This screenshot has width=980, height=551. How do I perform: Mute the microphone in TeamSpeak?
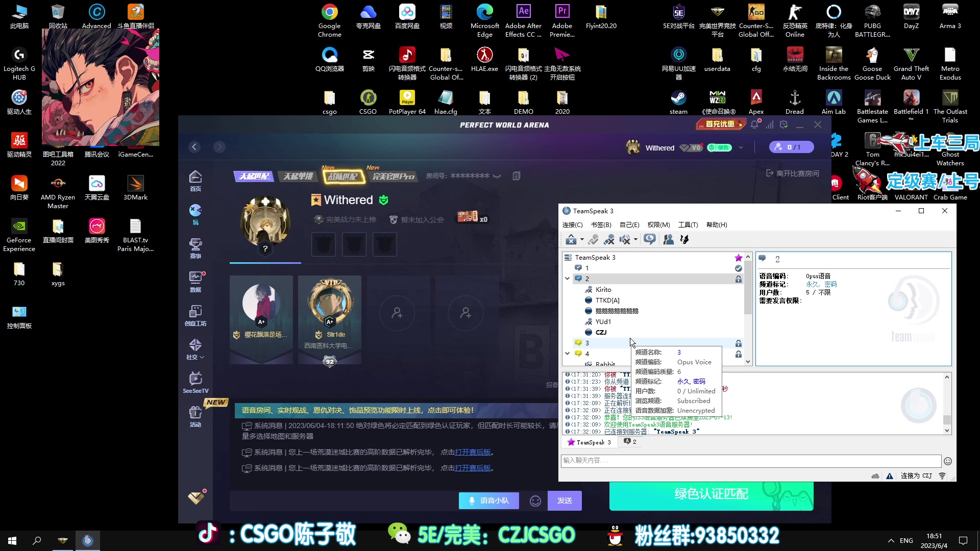(x=609, y=239)
